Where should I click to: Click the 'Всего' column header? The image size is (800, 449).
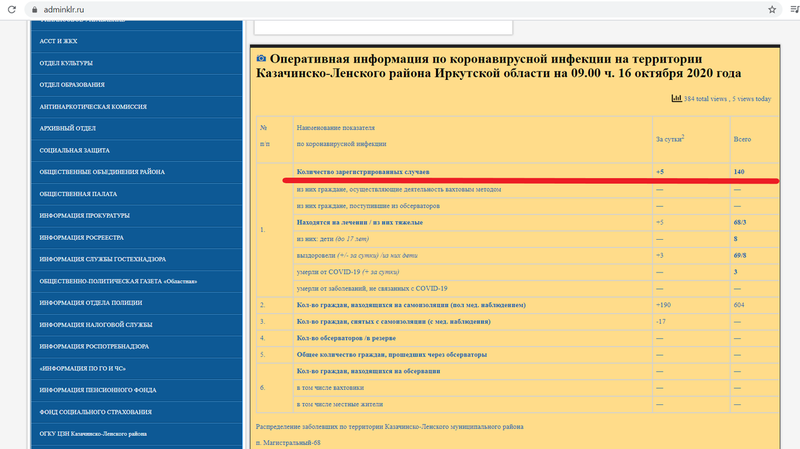tap(742, 139)
